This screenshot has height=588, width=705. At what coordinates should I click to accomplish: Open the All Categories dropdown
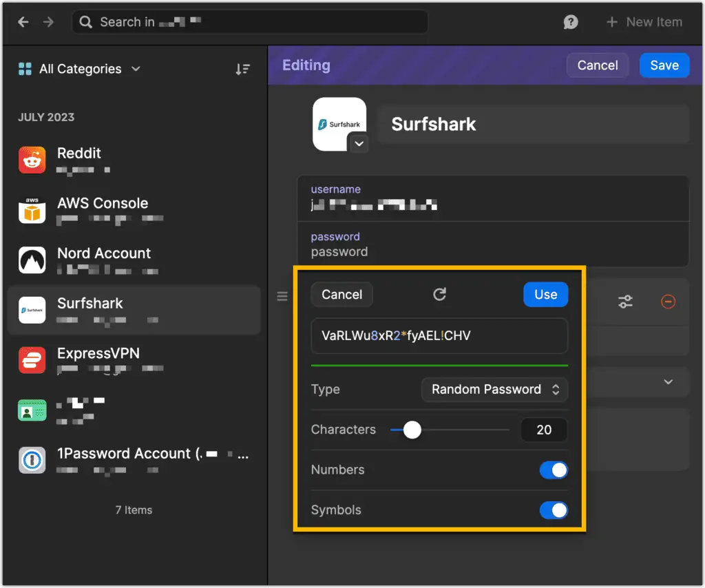pos(80,69)
